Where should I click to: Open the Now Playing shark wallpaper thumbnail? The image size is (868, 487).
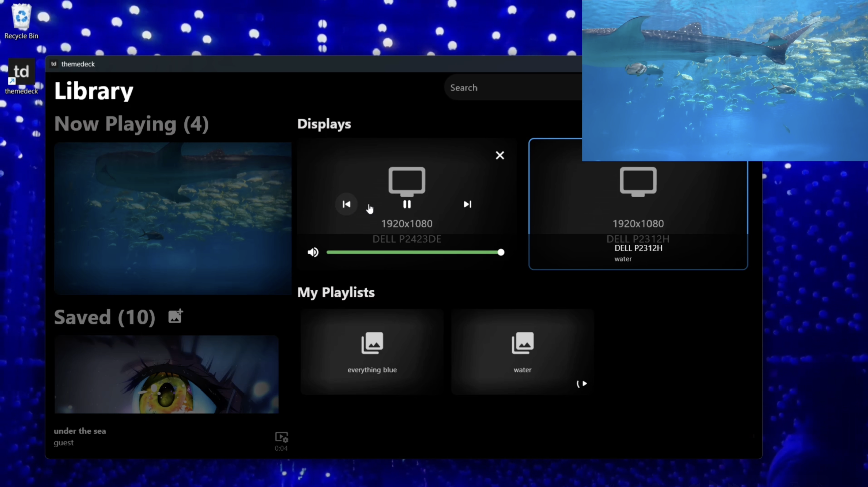172,218
